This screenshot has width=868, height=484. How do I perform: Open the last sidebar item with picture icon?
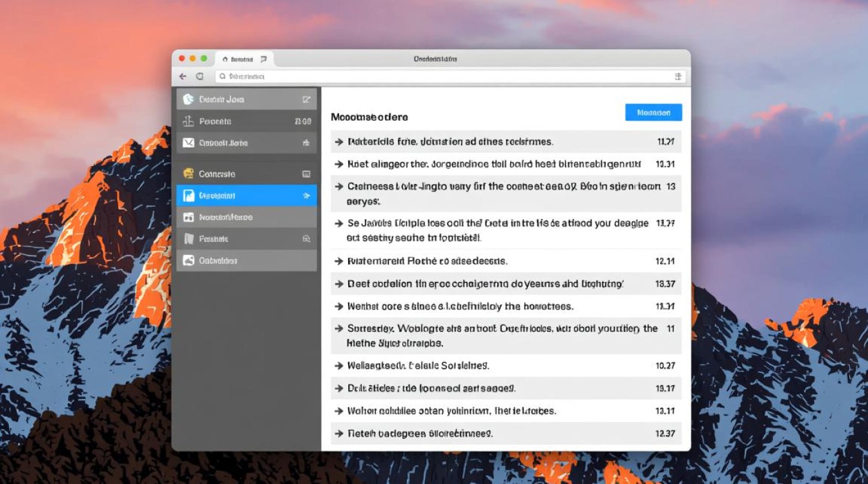coord(246,261)
